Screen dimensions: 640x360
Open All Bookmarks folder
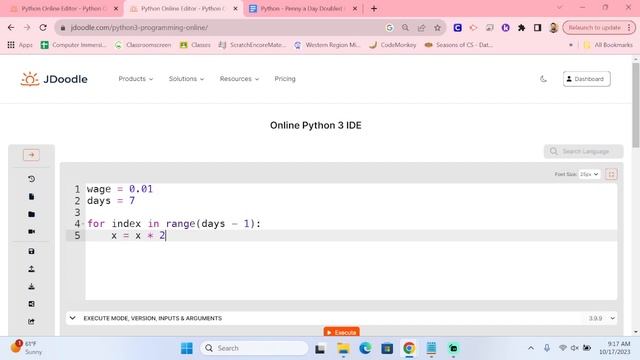(608, 45)
